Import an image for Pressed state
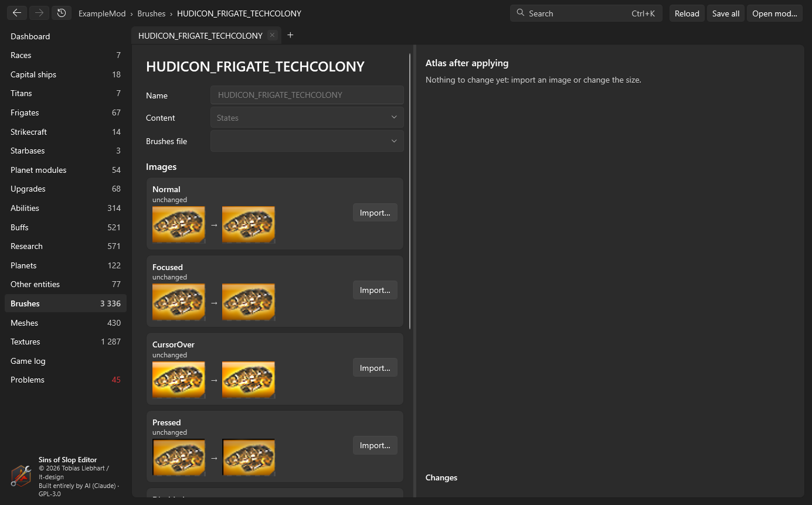Viewport: 812px width, 505px height. 375,445
